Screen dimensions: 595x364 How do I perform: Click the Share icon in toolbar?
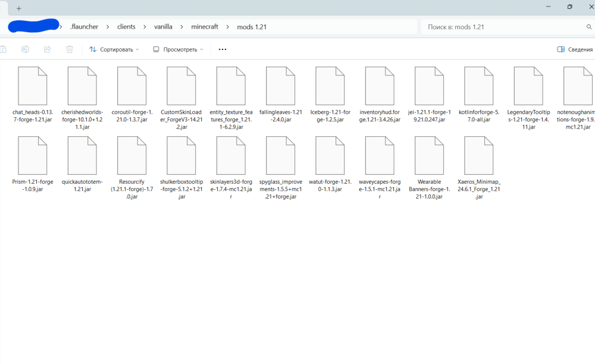pyautogui.click(x=48, y=49)
